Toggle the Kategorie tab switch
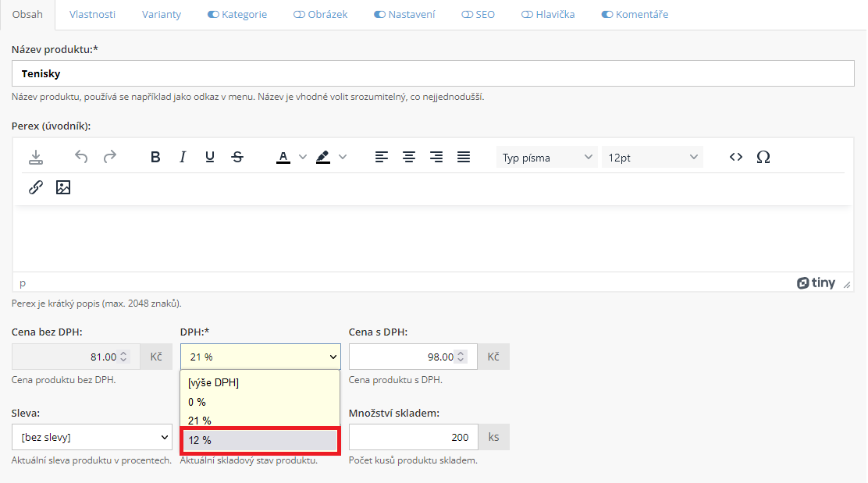Viewport: 868px width, 483px height. coord(213,14)
